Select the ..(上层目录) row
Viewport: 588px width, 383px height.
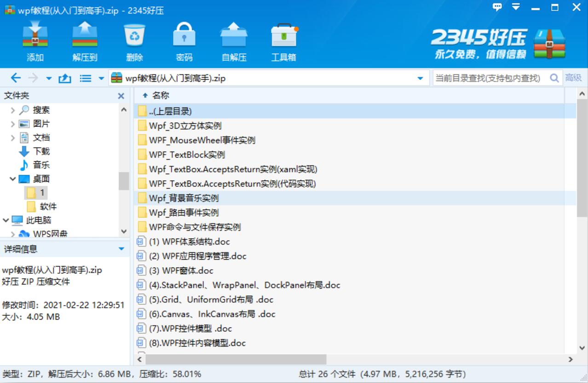355,111
